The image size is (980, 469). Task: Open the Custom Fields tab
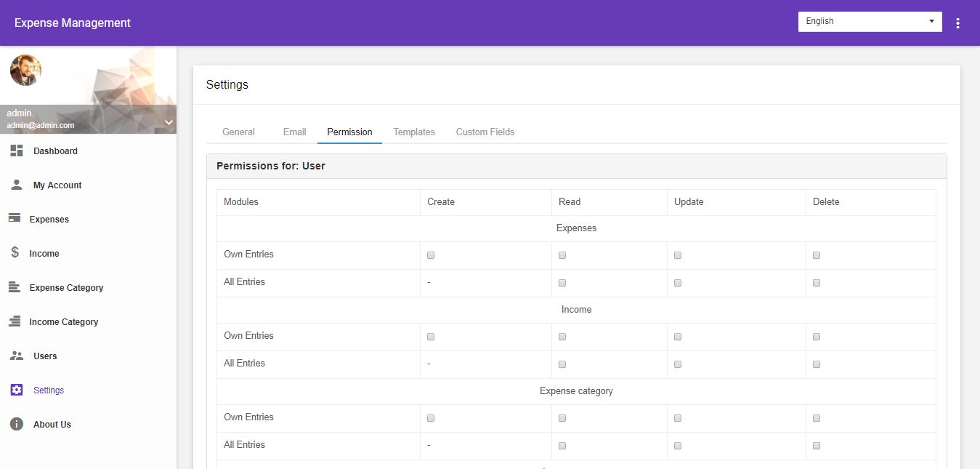pyautogui.click(x=485, y=132)
